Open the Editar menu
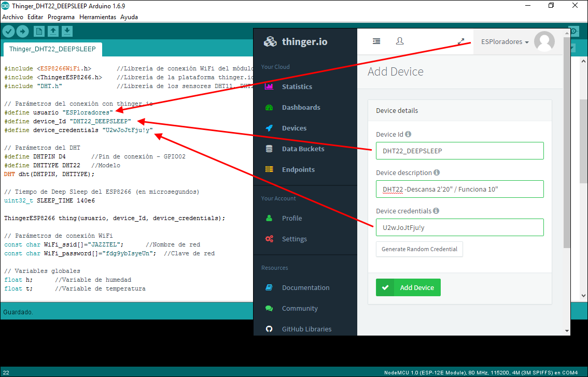 click(35, 17)
